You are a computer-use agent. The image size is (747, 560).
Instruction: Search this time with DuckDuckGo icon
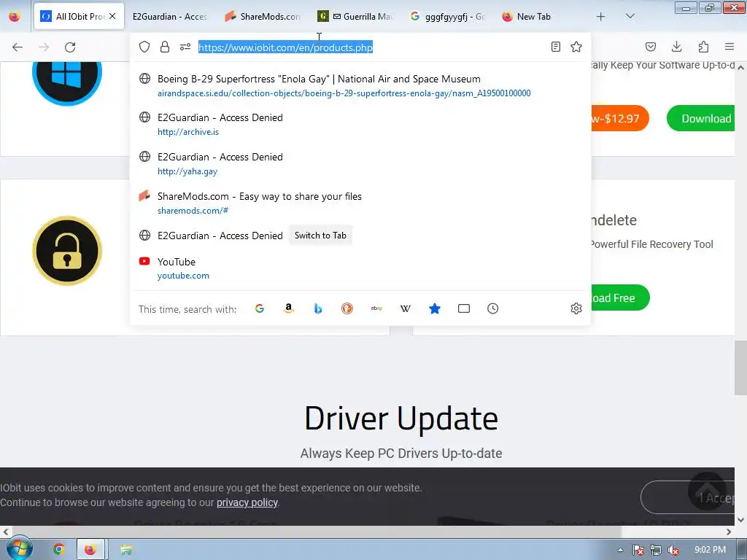(347, 308)
